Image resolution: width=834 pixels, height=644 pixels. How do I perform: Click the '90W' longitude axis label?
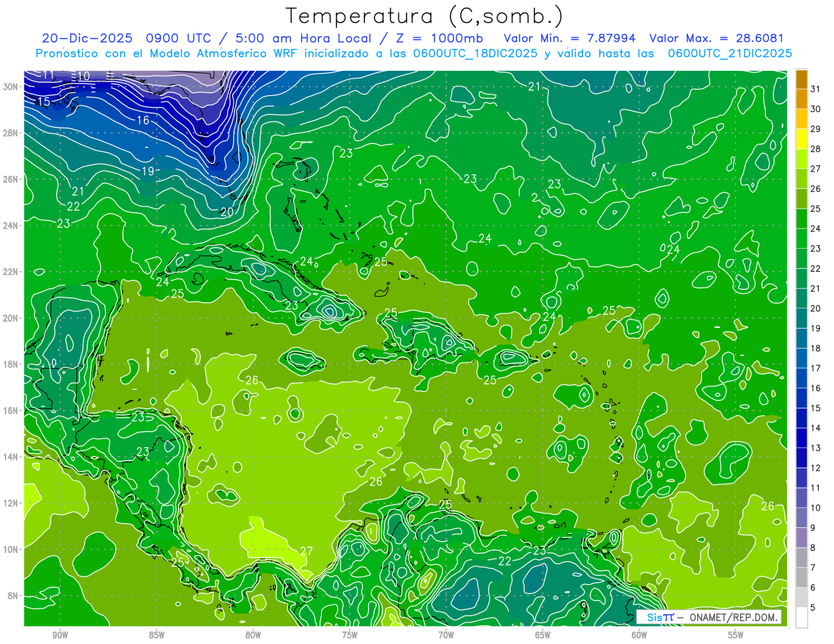(60, 635)
